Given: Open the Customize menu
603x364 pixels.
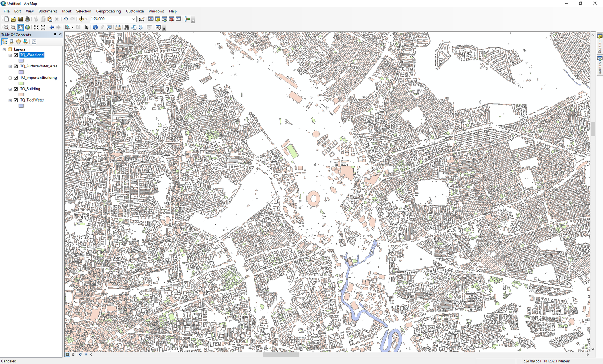Looking at the screenshot, I should click(x=135, y=11).
